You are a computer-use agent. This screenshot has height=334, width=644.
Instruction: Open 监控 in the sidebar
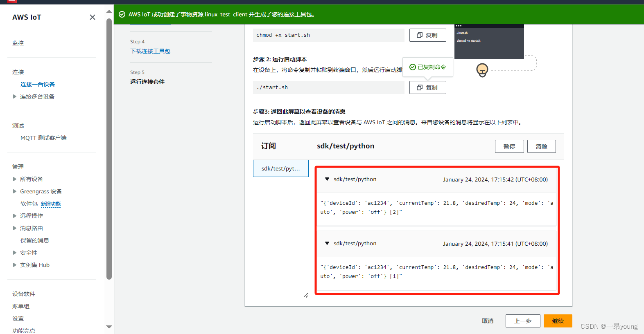tap(18, 43)
